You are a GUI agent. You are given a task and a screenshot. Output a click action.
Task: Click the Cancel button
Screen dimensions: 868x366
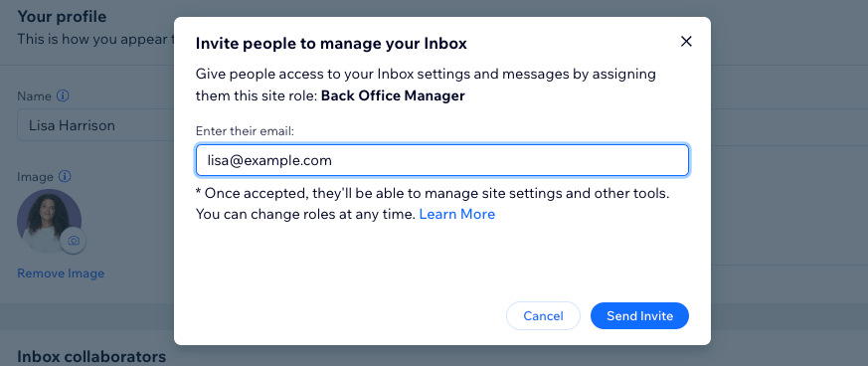tap(543, 316)
